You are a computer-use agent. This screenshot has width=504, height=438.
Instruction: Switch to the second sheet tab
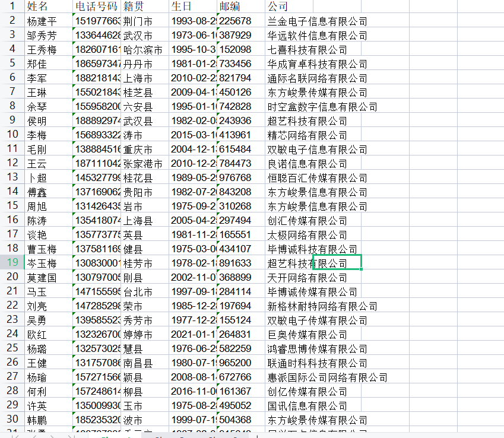point(169,435)
